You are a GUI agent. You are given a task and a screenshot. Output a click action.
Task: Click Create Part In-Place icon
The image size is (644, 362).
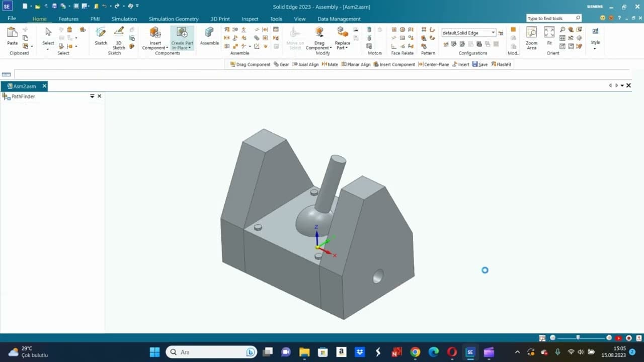[182, 33]
